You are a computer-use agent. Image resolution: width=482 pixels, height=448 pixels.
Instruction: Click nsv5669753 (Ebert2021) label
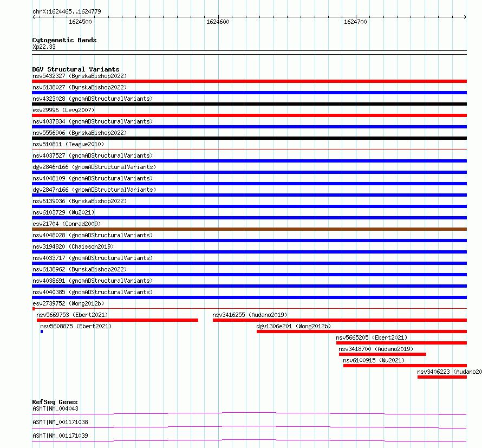(x=72, y=315)
